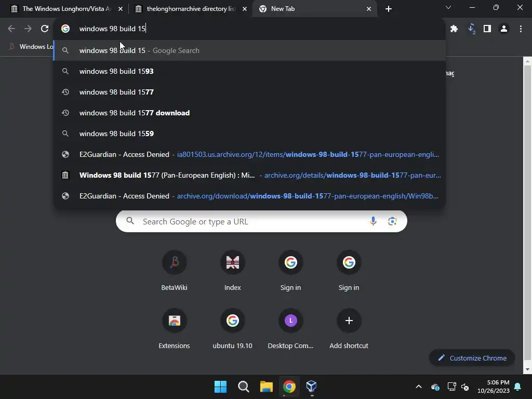The width and height of the screenshot is (532, 399).
Task: Open Windows taskbar Search
Action: coord(243,387)
